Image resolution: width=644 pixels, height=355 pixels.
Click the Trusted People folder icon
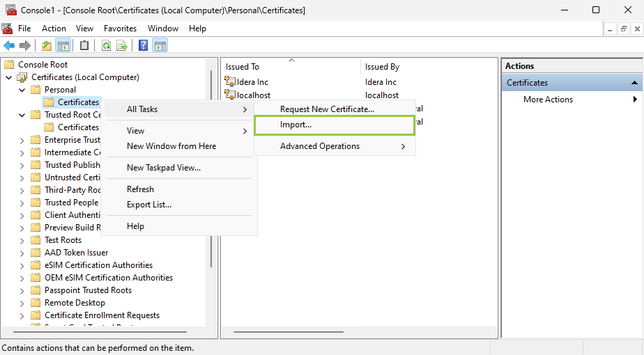click(x=36, y=203)
